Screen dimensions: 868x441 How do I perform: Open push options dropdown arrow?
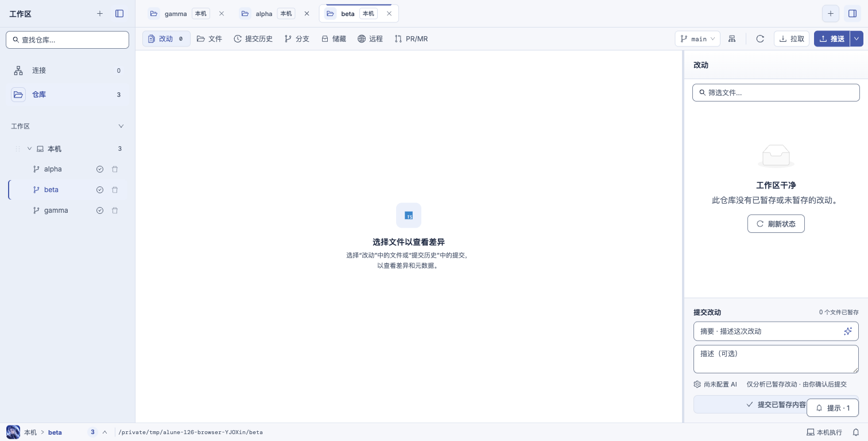point(857,39)
